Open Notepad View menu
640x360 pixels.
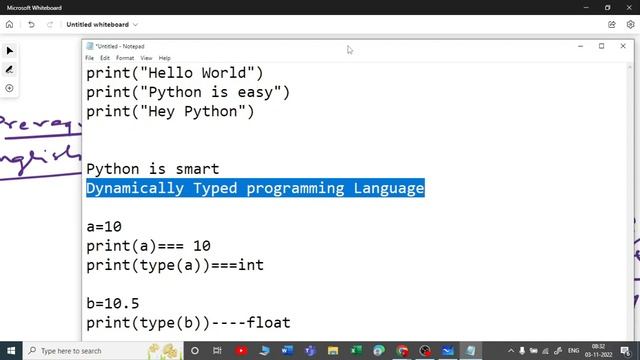[146, 58]
